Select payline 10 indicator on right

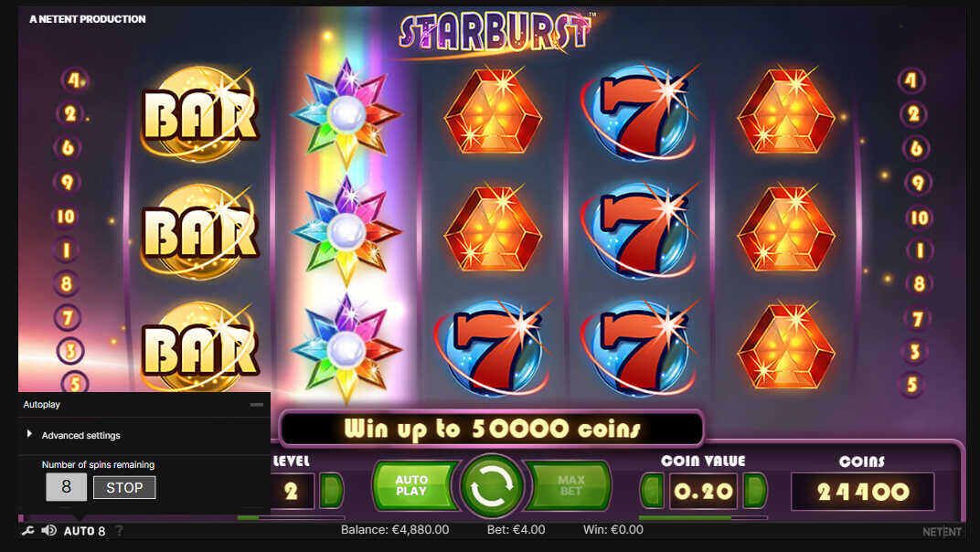pyautogui.click(x=919, y=218)
